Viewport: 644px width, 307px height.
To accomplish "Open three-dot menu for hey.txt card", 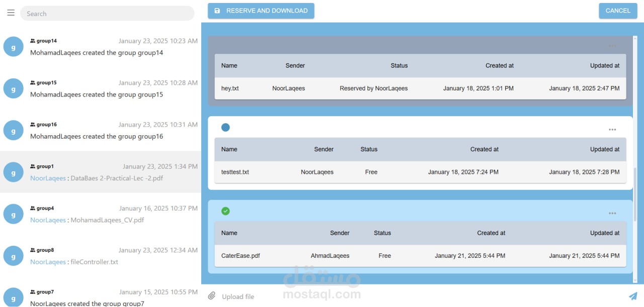I will [x=612, y=46].
